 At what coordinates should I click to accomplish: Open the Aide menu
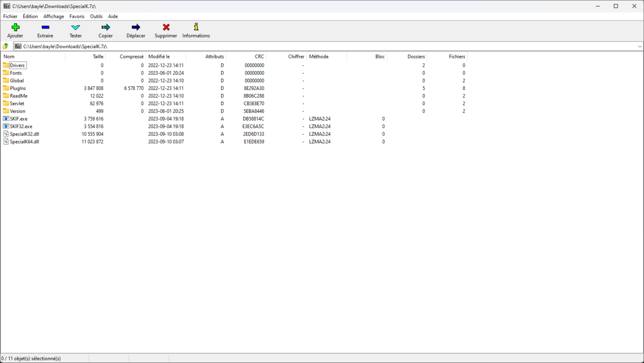113,17
